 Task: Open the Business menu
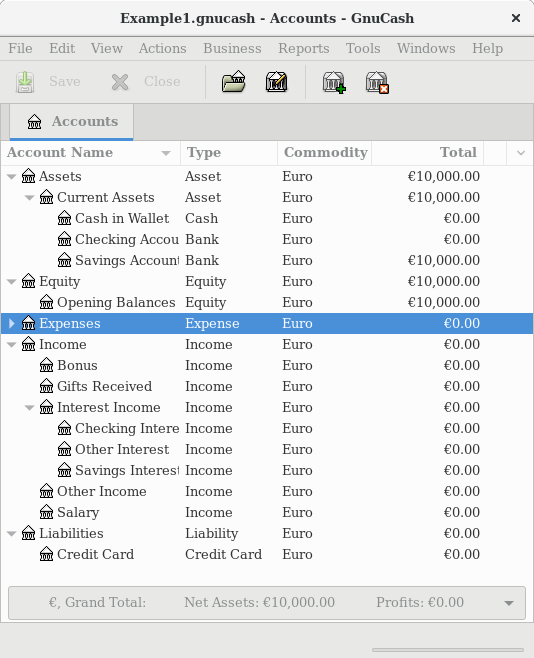(232, 48)
